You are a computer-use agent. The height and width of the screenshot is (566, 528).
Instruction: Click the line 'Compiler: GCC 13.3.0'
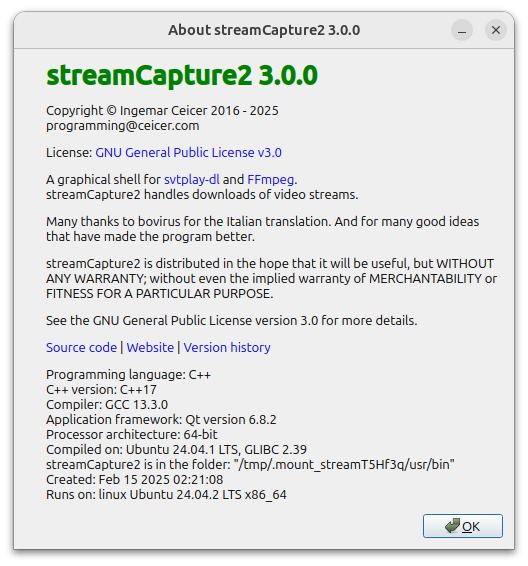point(107,405)
